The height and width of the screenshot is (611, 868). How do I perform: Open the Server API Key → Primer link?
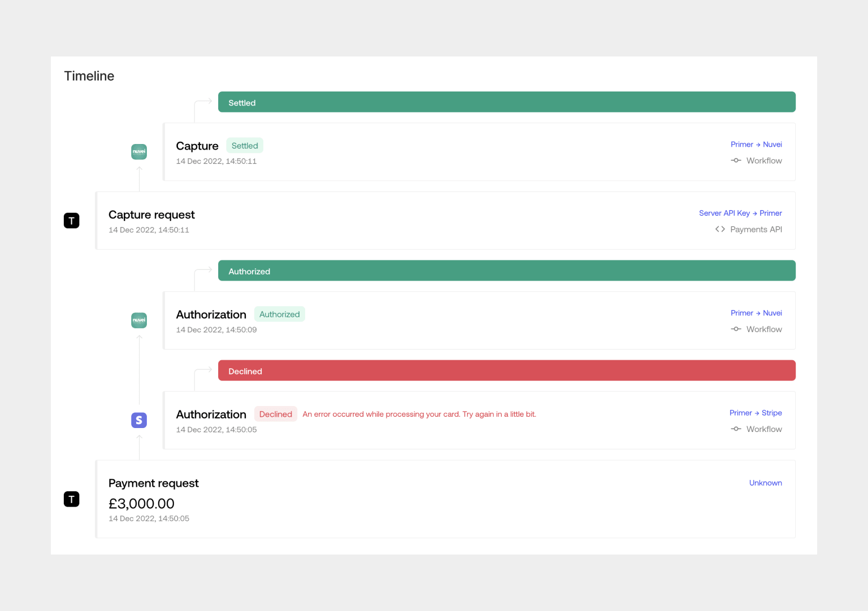tap(740, 213)
